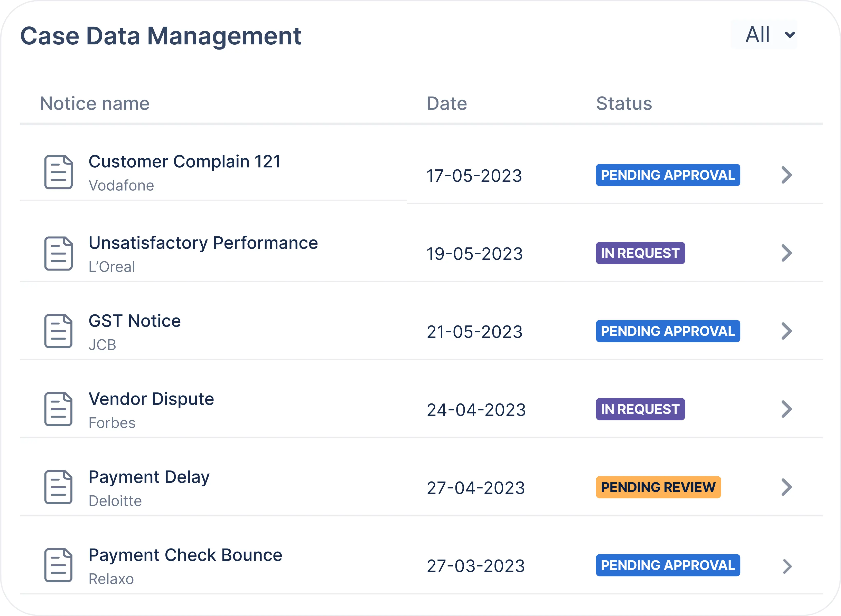841x616 pixels.
Task: Select the Vodafone company label
Action: click(x=121, y=185)
